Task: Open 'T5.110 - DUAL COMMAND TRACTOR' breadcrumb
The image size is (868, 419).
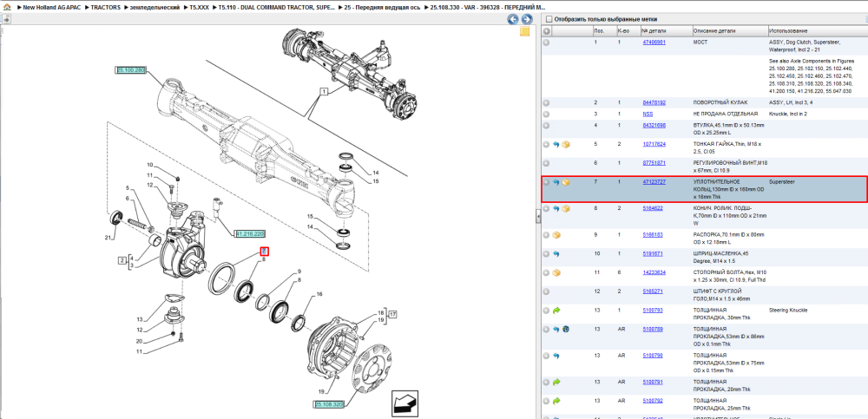Action: click(x=276, y=8)
